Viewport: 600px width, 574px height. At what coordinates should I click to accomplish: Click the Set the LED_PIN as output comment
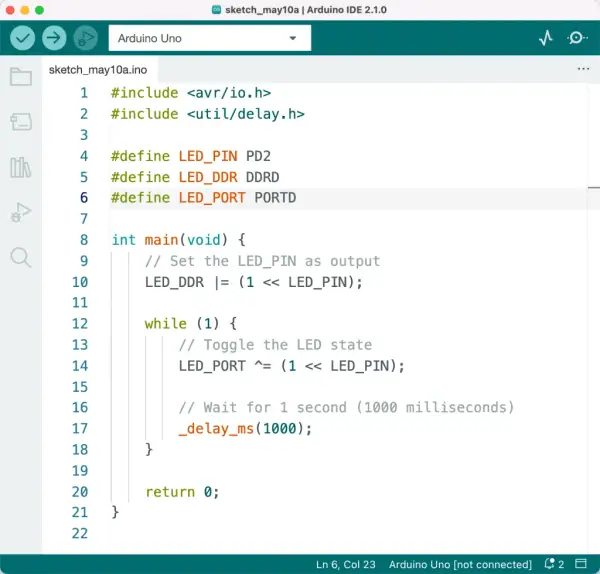coord(262,261)
